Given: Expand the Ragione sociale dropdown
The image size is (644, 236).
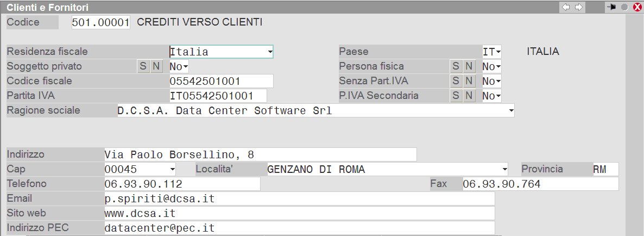Looking at the screenshot, I should [x=510, y=111].
